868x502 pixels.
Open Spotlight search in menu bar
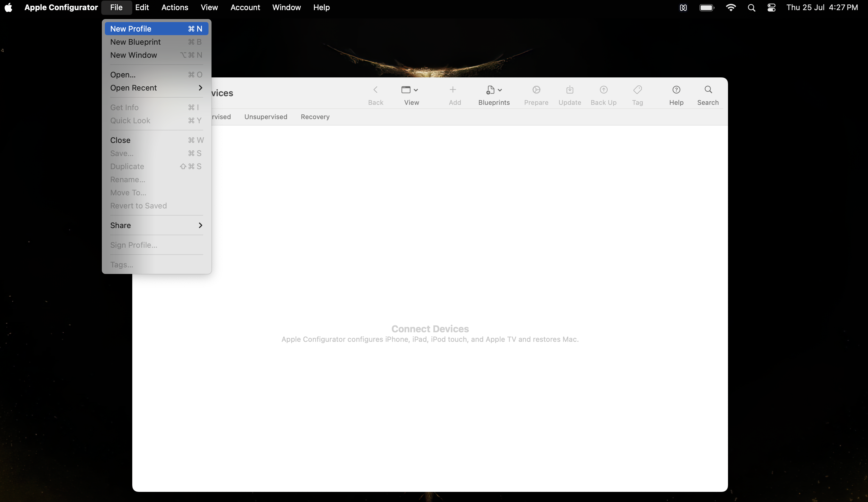point(751,7)
